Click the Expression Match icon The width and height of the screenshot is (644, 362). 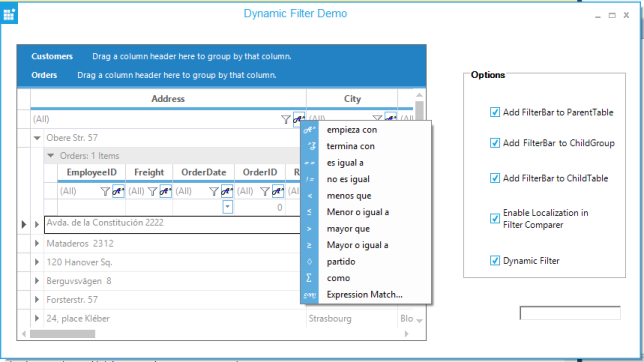(310, 295)
